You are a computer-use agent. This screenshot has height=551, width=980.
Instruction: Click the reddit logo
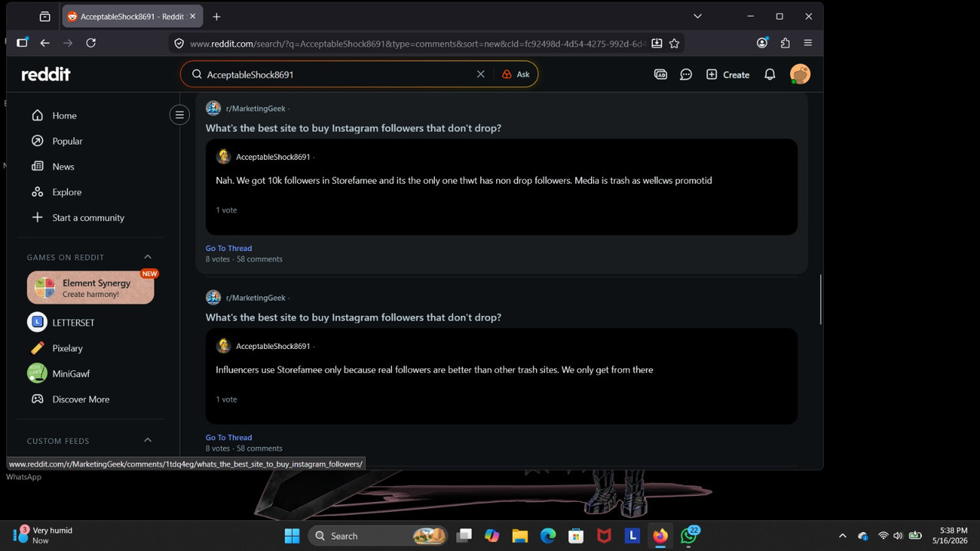click(46, 74)
